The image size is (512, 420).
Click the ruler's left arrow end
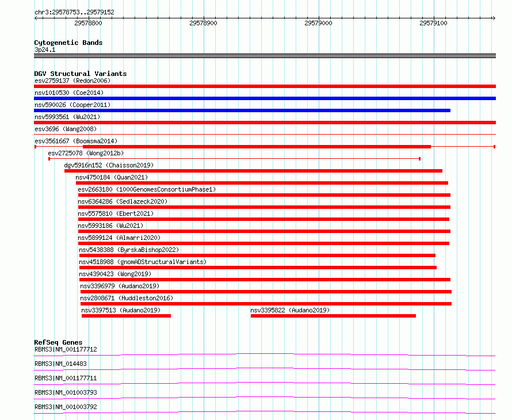click(x=36, y=18)
